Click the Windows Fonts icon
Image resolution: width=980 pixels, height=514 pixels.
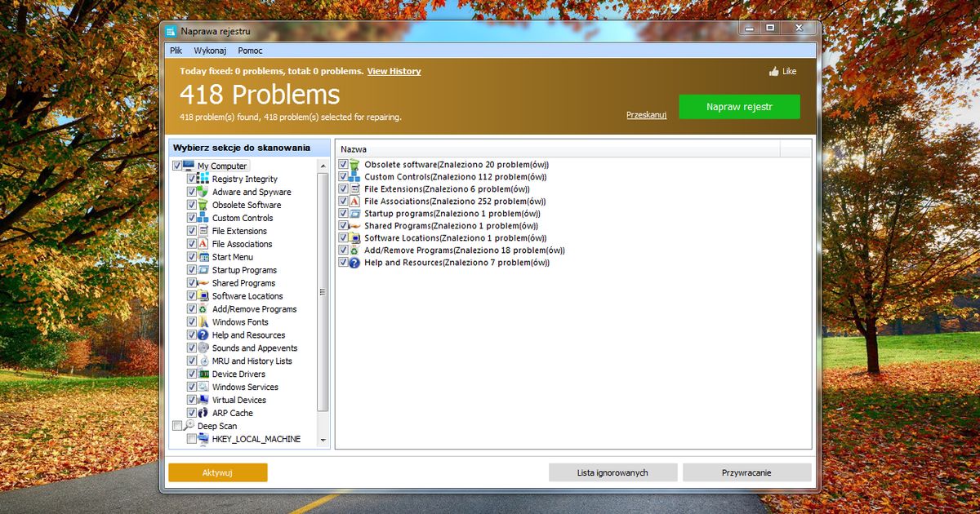click(204, 322)
